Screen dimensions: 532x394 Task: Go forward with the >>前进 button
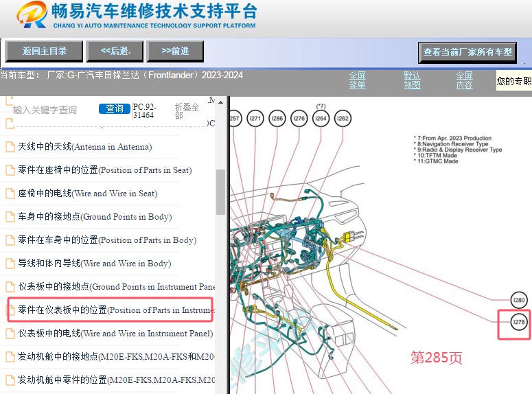point(175,51)
